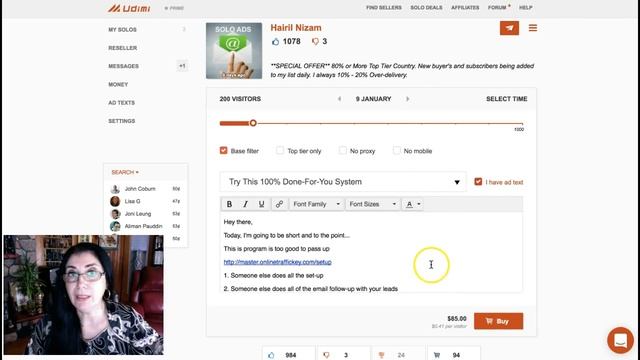Open Reseller in sidebar
Viewport: 640px width, 360px height.
122,48
